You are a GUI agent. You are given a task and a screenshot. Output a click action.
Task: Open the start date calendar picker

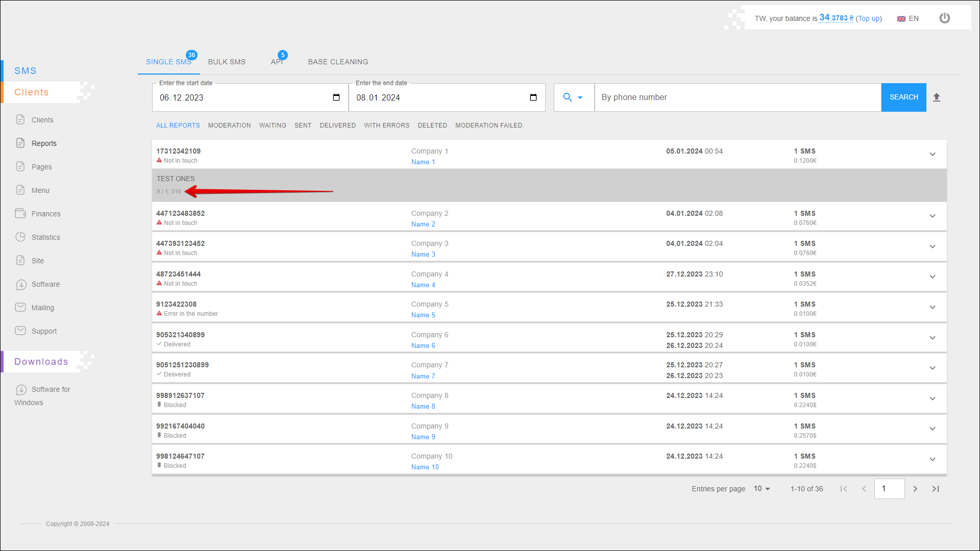tap(336, 97)
